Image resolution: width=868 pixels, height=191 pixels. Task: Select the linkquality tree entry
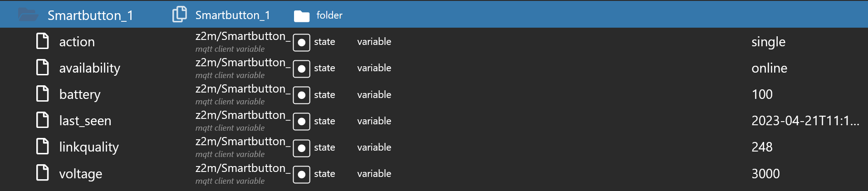[89, 147]
